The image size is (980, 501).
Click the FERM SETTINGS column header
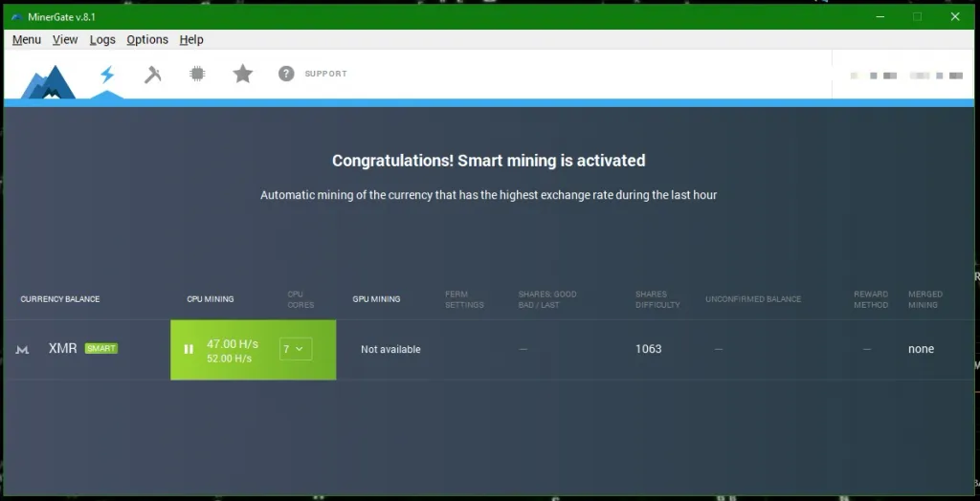pos(464,300)
